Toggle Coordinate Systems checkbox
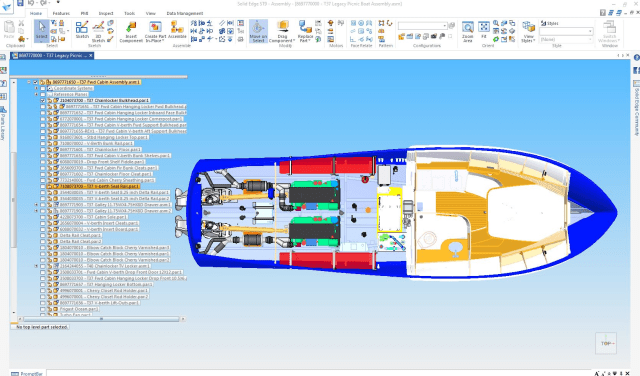The width and height of the screenshot is (640, 376). (x=43, y=88)
